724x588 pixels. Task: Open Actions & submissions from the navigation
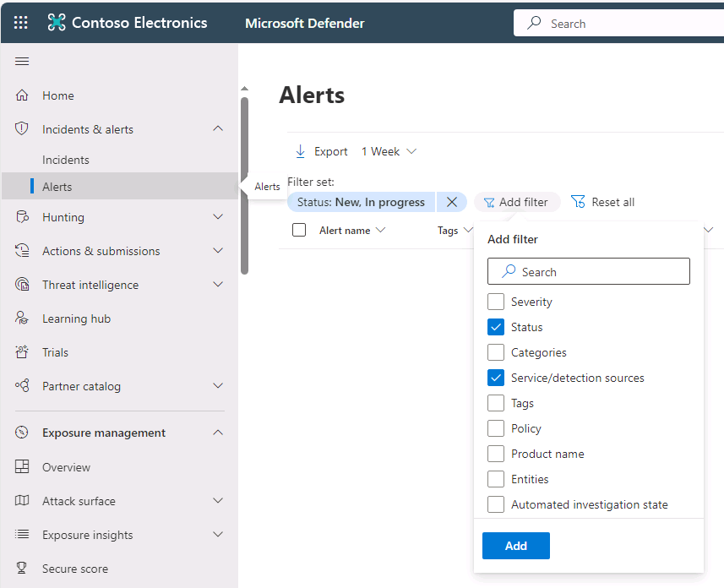[101, 251]
